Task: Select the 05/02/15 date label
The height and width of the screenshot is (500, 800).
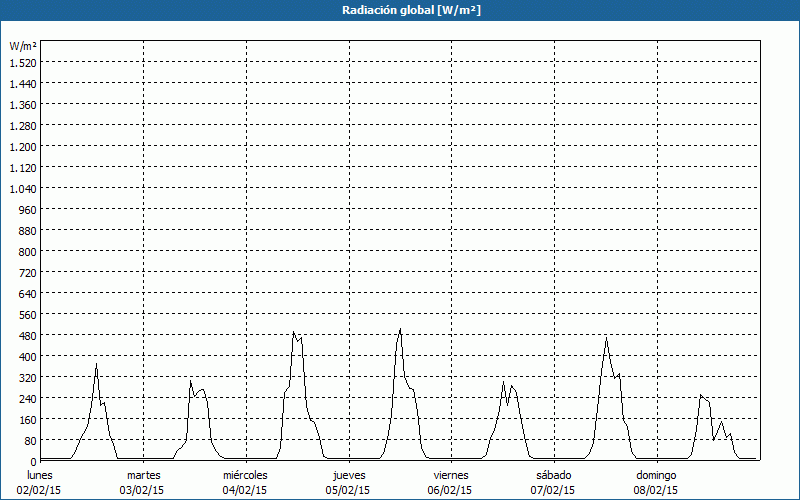Action: [x=348, y=490]
